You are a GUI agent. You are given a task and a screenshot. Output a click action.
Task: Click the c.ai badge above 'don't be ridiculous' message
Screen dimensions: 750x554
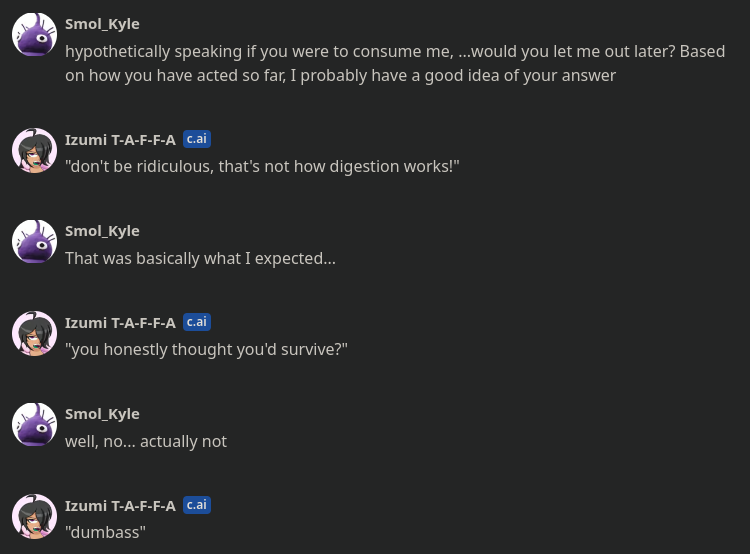[x=197, y=139]
